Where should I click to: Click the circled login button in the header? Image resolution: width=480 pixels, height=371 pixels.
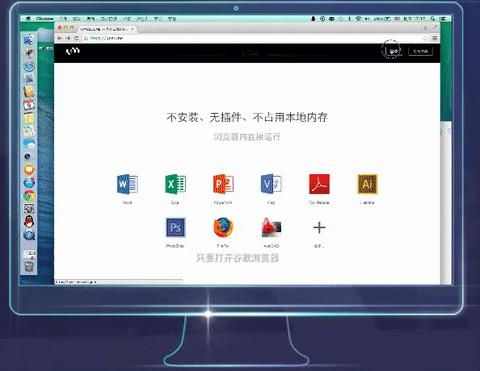pyautogui.click(x=393, y=51)
